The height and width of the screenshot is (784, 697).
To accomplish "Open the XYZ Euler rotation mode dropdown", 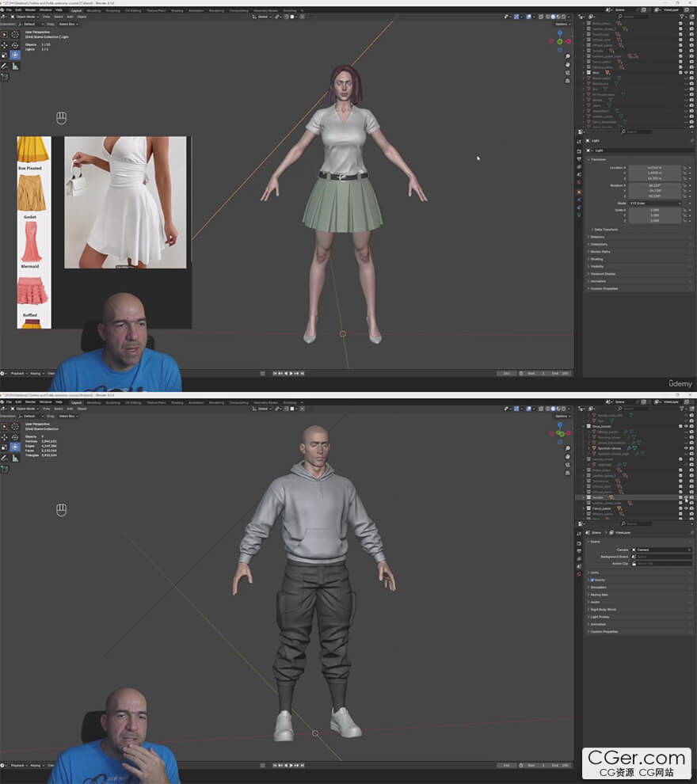I will tap(653, 203).
